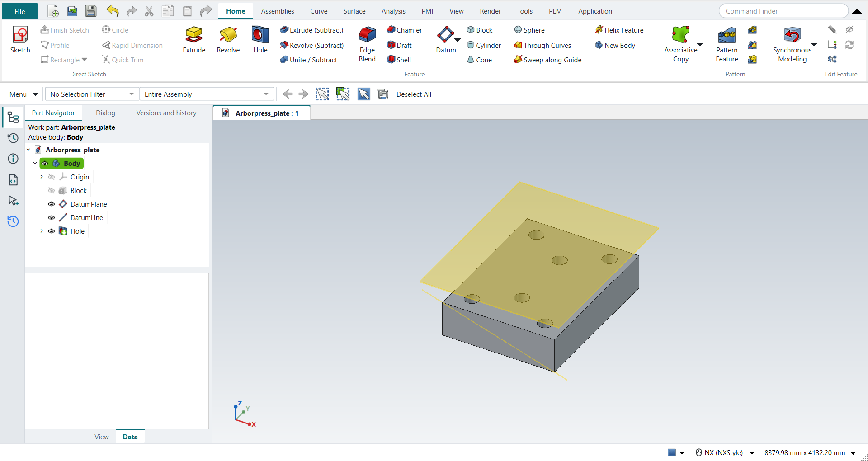
Task: Select the Chamfer tool
Action: (x=404, y=30)
